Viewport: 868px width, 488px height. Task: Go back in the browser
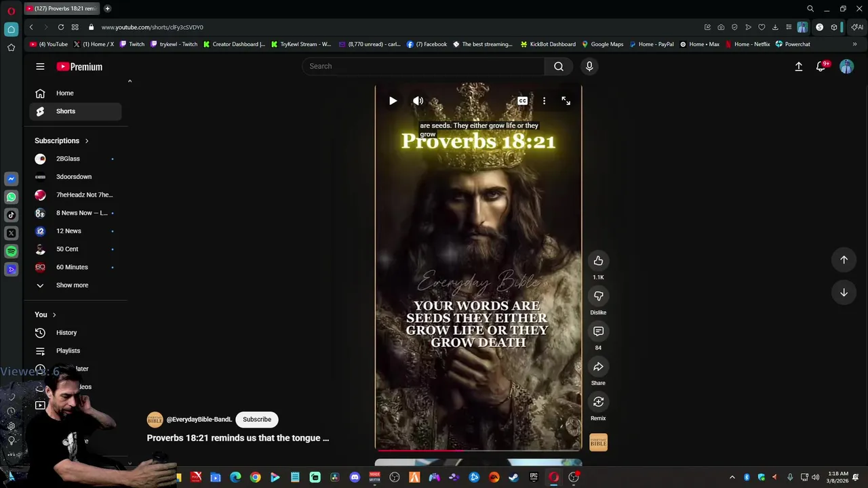(x=31, y=27)
